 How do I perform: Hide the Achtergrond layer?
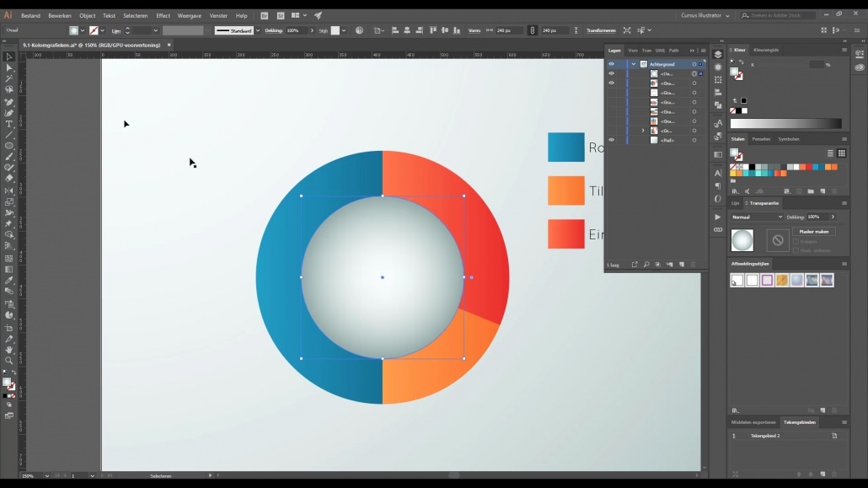tap(611, 64)
